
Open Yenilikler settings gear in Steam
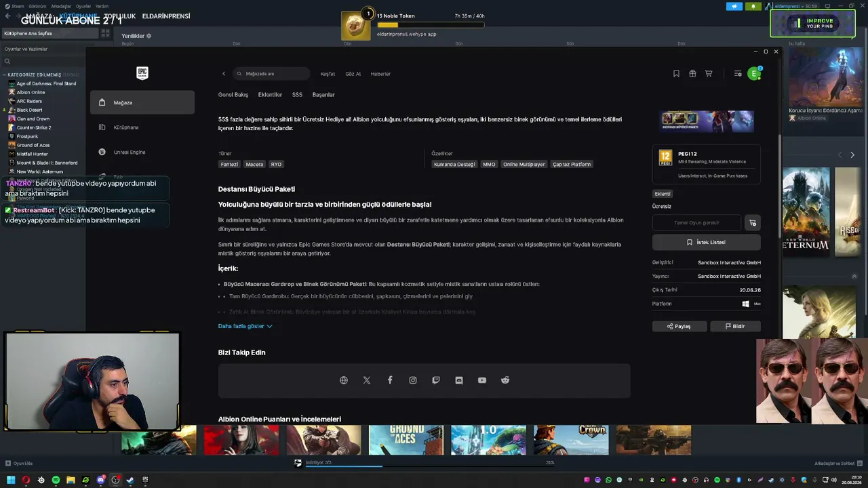(x=149, y=36)
